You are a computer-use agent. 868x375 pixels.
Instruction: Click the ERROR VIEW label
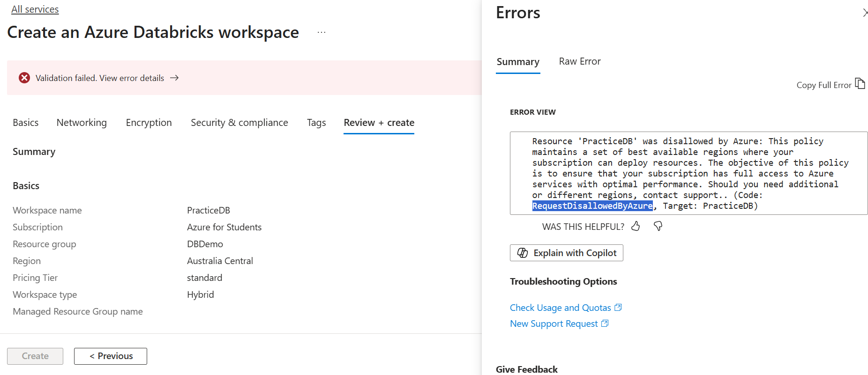point(533,112)
